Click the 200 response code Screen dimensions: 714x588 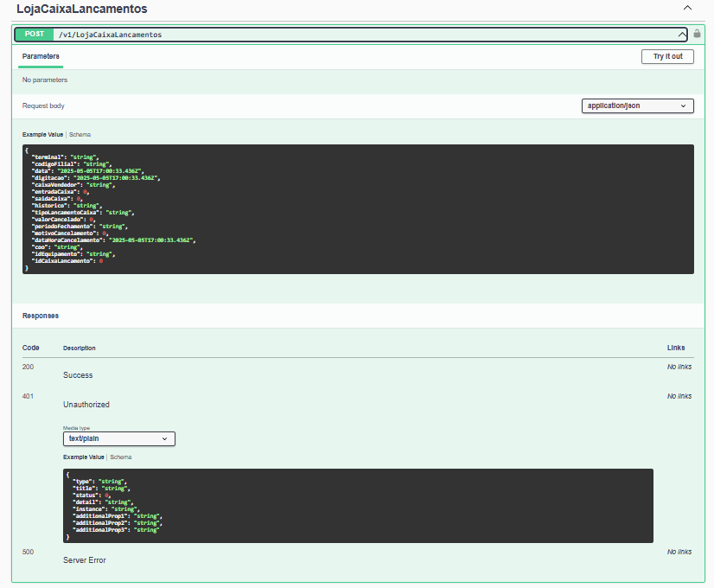tap(29, 367)
